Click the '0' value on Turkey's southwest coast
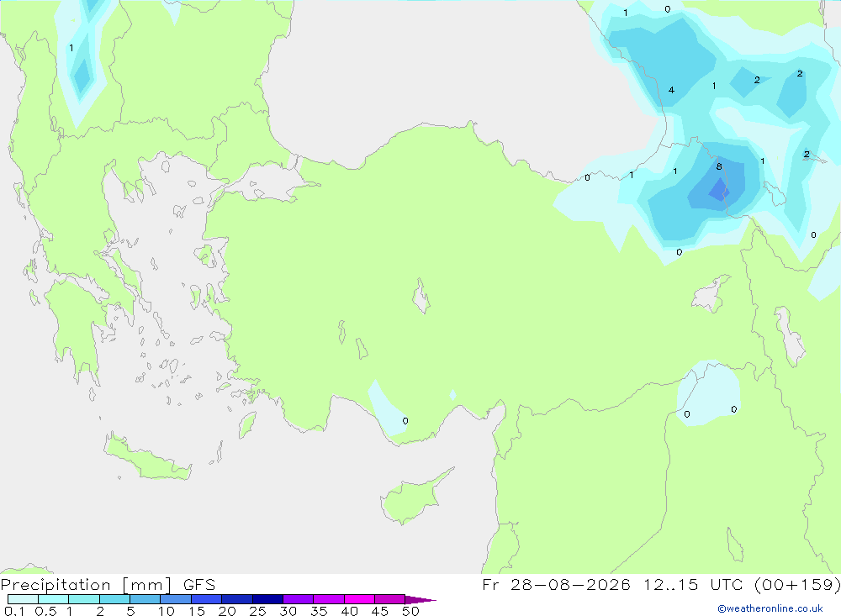841x616 pixels. click(x=405, y=421)
